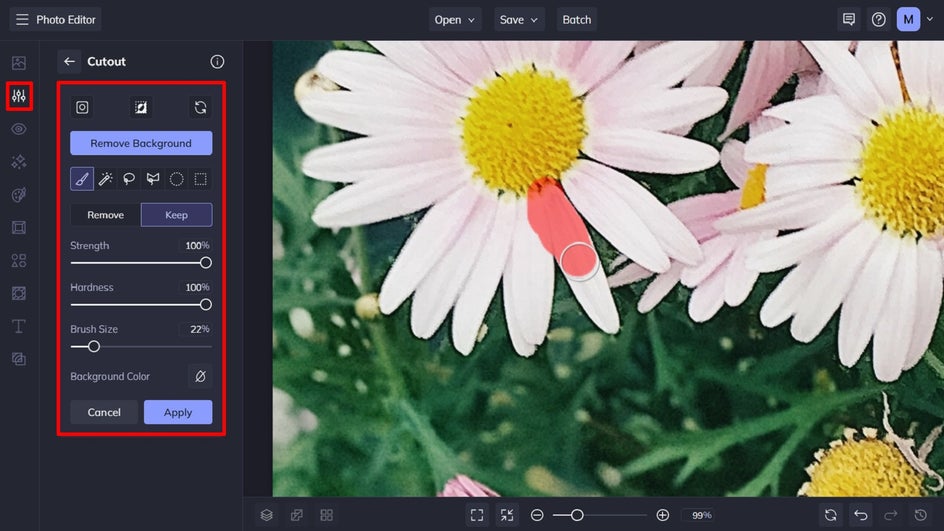Image resolution: width=944 pixels, height=531 pixels.
Task: Open the Artsy palette sidebar icon
Action: [x=19, y=194]
